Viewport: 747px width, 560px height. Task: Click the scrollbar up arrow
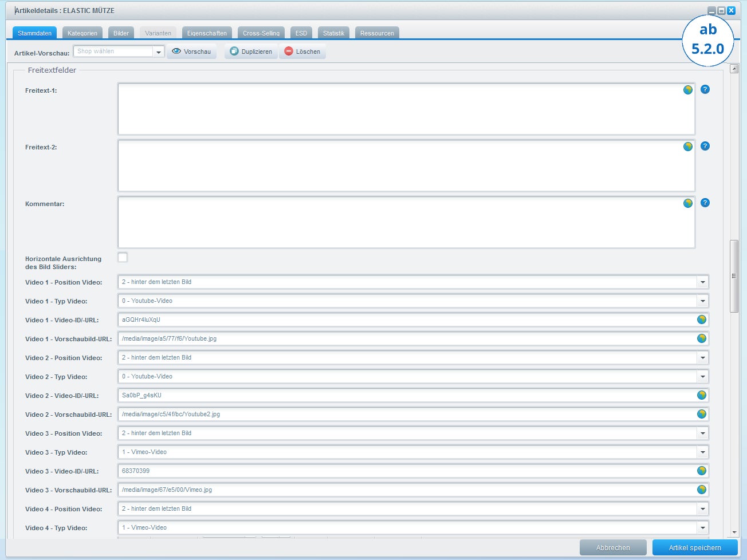(x=734, y=69)
